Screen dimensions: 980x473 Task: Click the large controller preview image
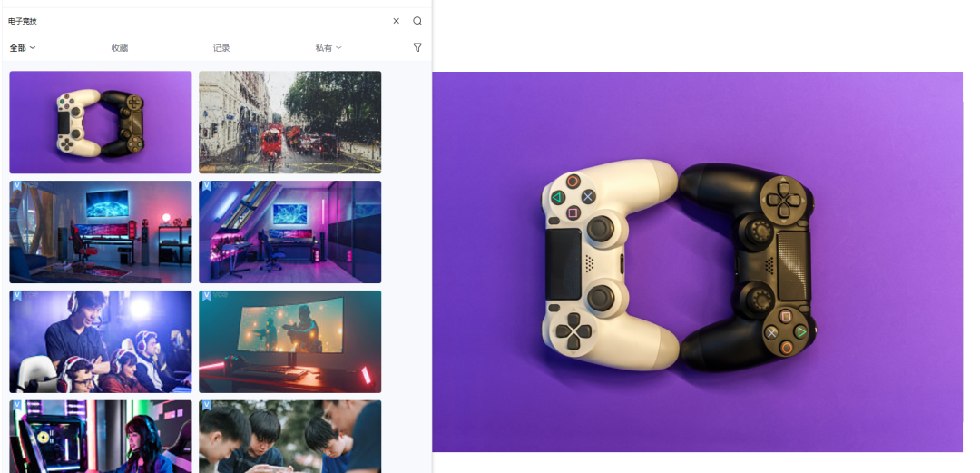click(x=697, y=261)
